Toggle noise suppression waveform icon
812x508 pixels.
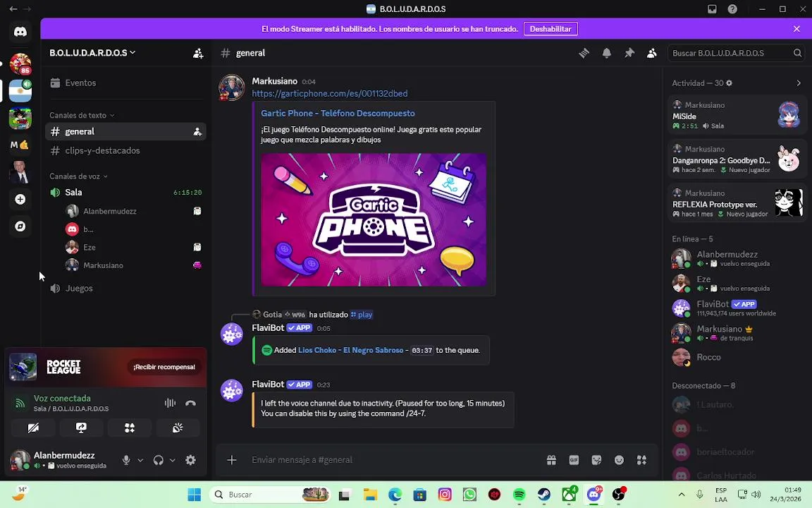[170, 403]
